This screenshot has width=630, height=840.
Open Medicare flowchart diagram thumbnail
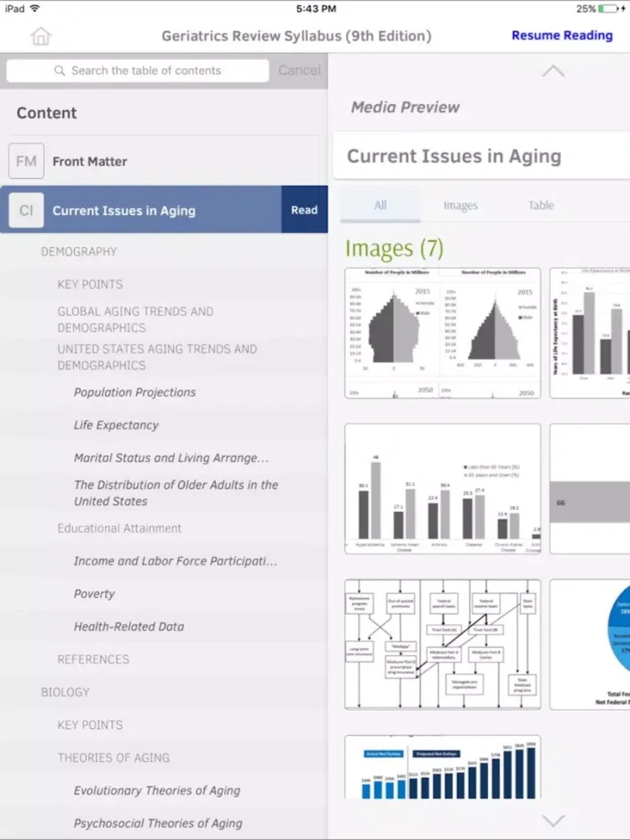[x=443, y=644]
